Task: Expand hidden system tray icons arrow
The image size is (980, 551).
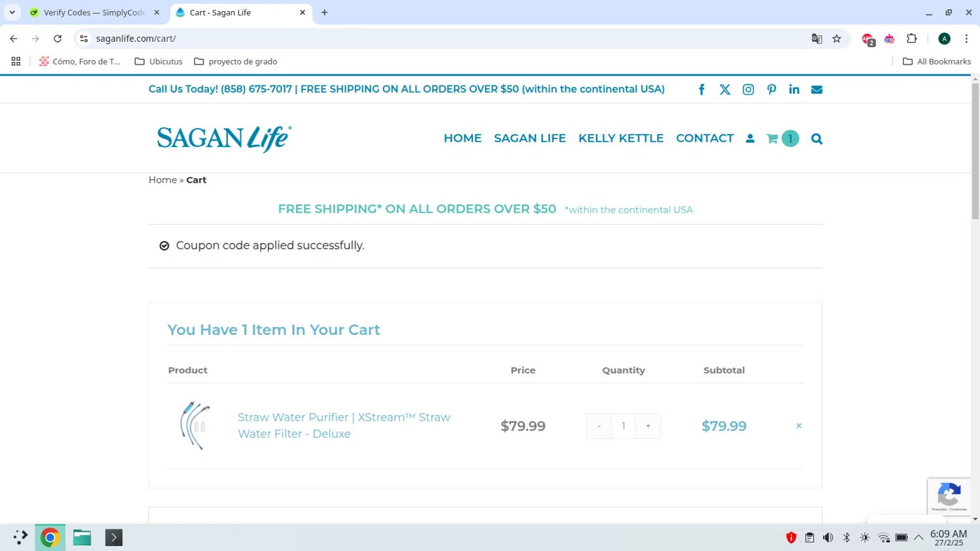Action: [x=919, y=538]
